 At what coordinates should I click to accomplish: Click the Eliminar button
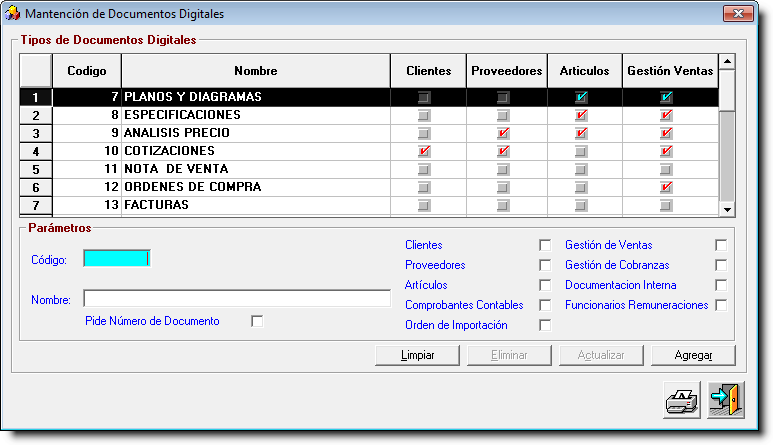(509, 355)
